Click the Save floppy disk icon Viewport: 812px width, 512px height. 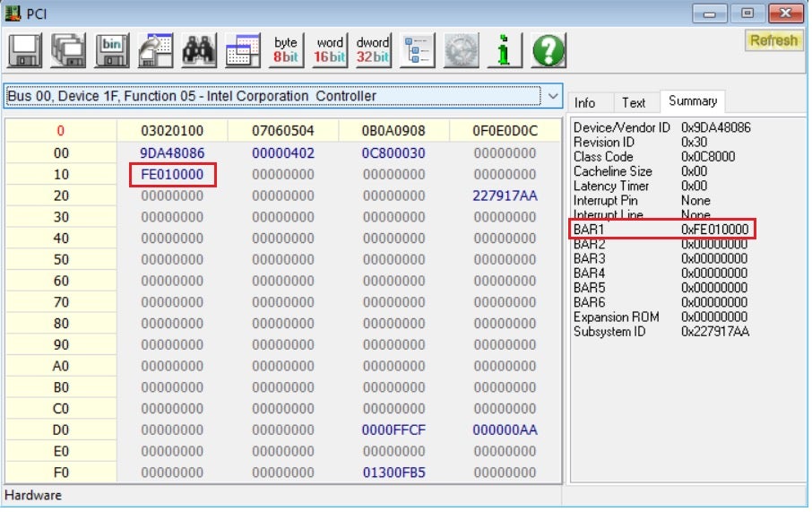[x=26, y=50]
